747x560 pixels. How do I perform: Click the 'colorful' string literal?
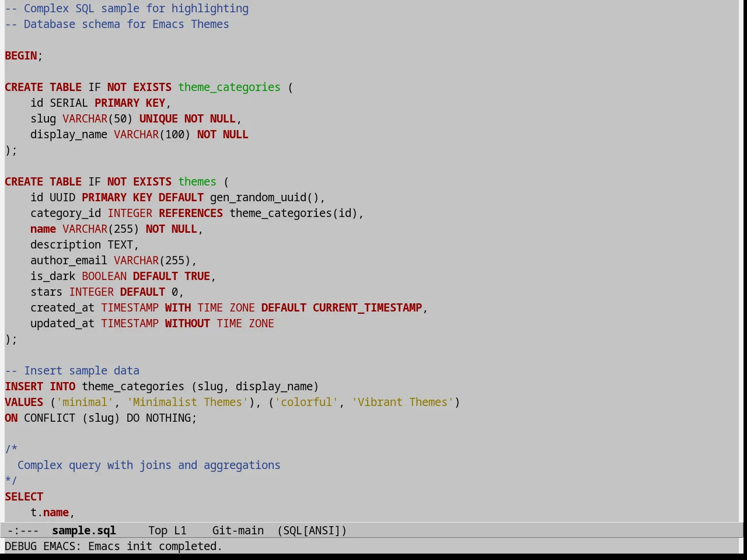pyautogui.click(x=306, y=402)
